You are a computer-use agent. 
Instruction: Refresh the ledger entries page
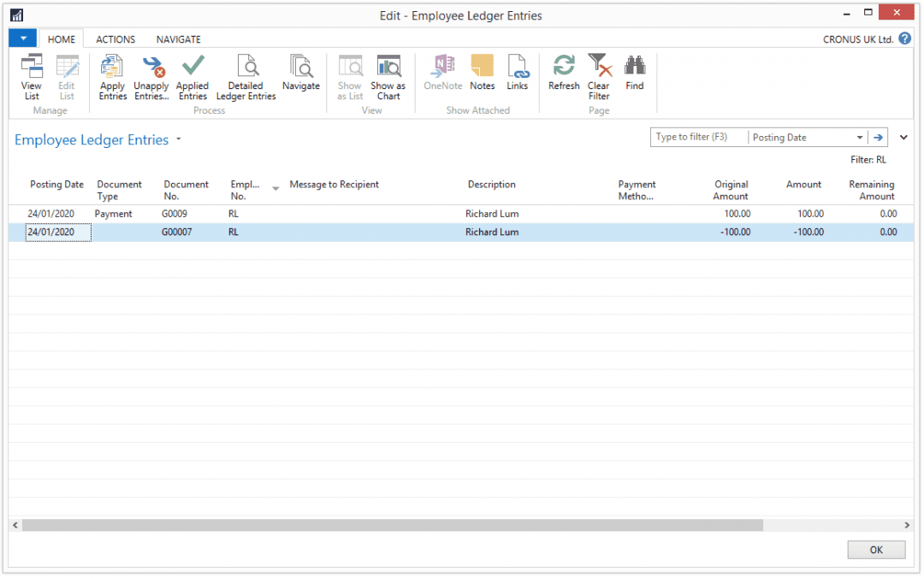564,77
